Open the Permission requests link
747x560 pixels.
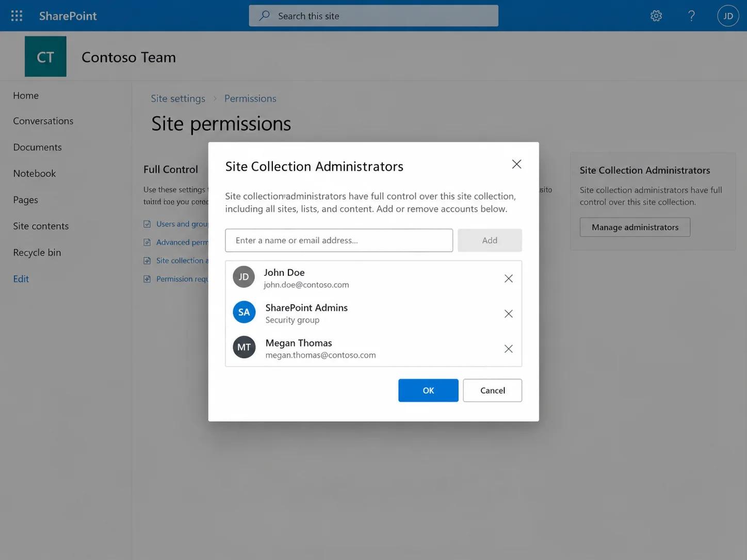(182, 279)
